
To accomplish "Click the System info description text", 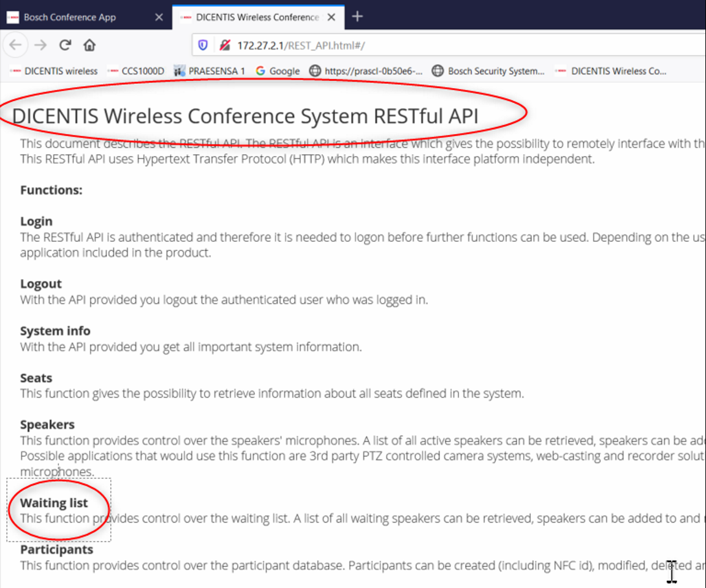I will [191, 347].
